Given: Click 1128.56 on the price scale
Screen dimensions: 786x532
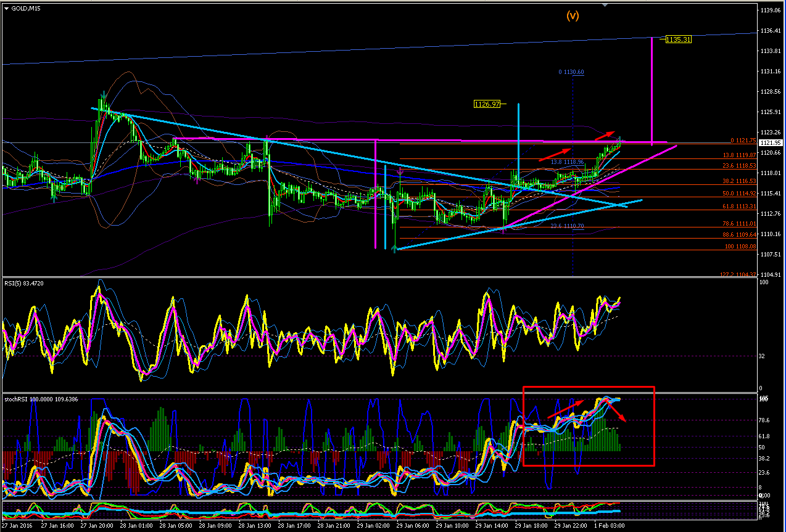Looking at the screenshot, I should point(771,92).
